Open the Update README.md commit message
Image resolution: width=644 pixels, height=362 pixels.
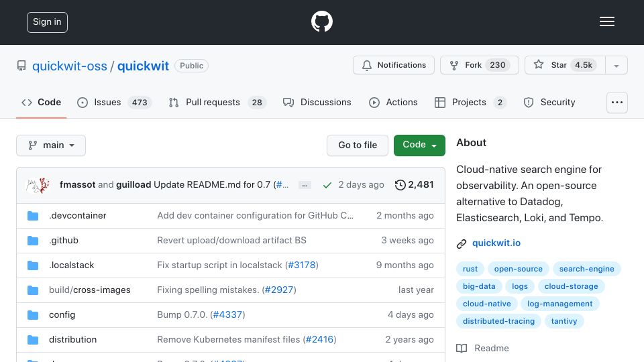click(x=213, y=185)
